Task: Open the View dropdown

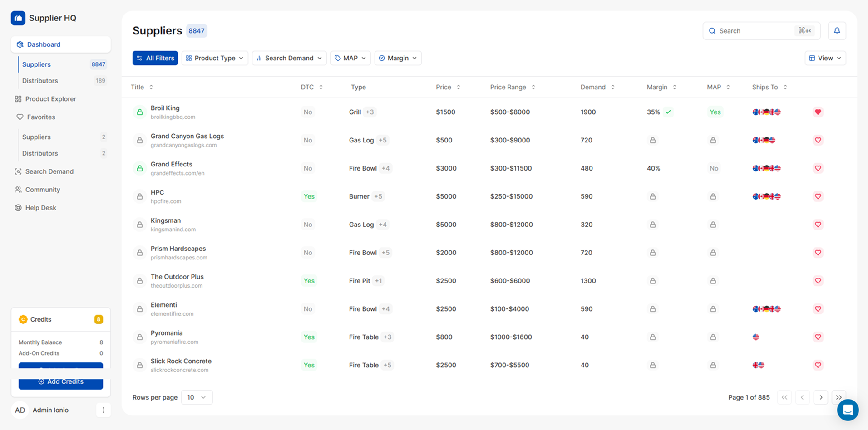Action: click(825, 58)
